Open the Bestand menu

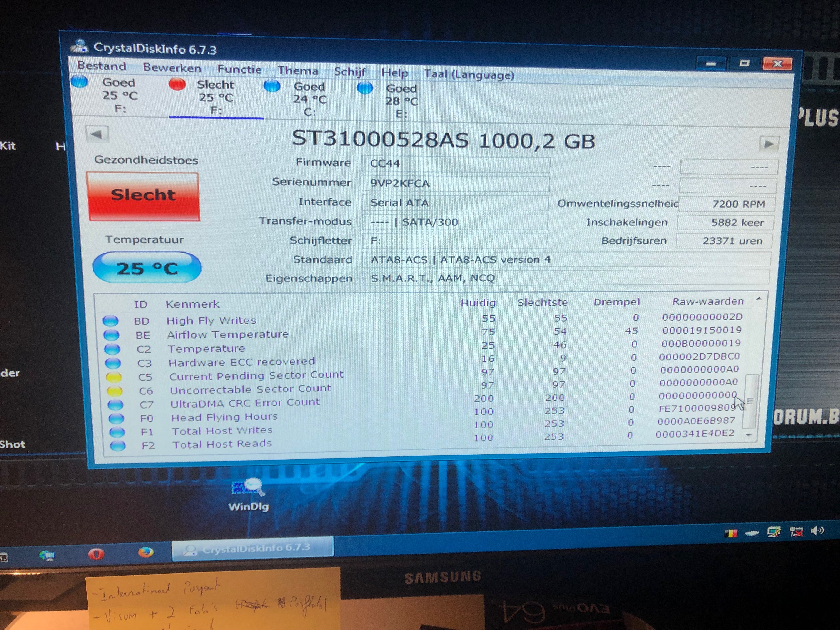[x=101, y=66]
